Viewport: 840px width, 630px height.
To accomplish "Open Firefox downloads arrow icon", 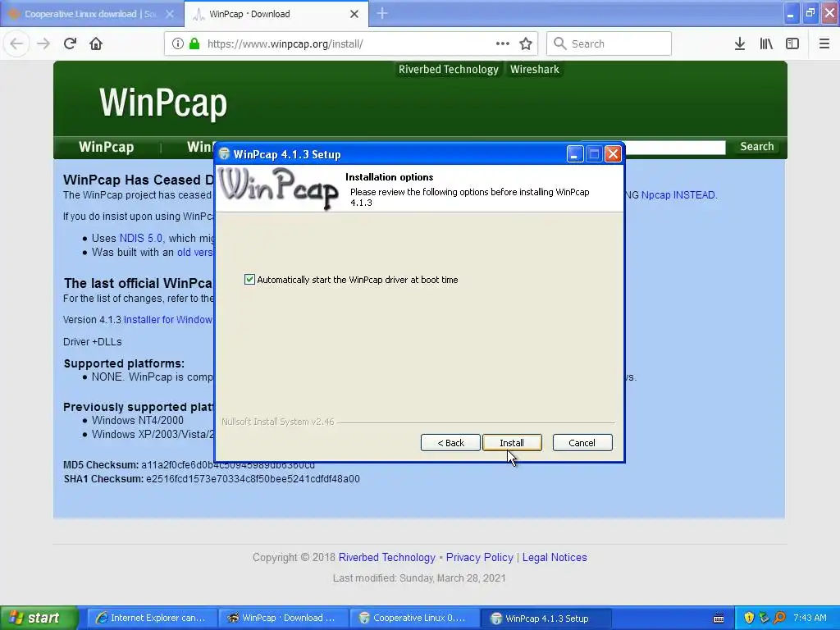I will point(740,43).
